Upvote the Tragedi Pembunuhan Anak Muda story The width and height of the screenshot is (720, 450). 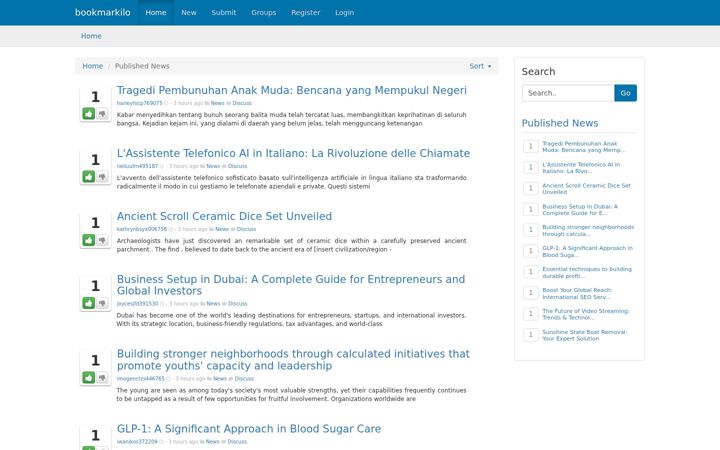tap(89, 113)
